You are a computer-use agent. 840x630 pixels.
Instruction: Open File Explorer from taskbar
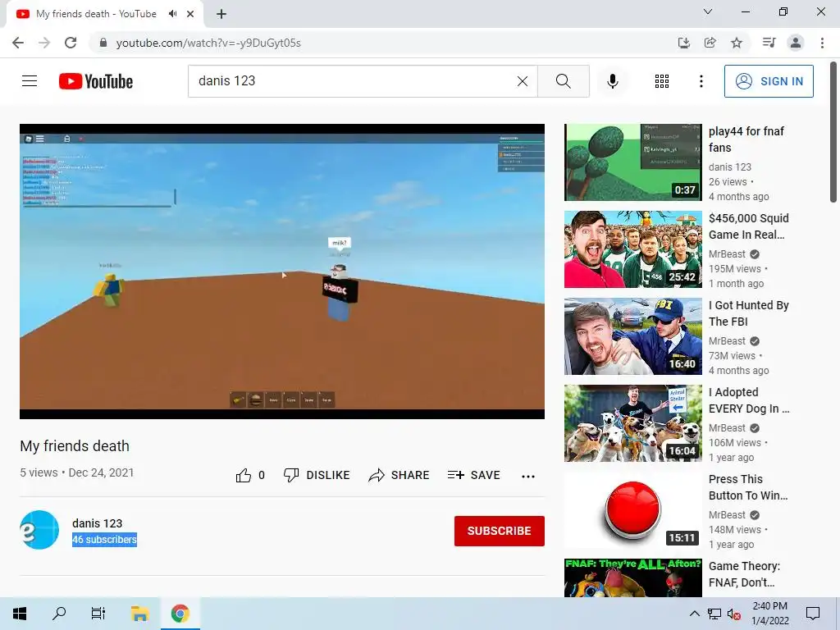139,614
